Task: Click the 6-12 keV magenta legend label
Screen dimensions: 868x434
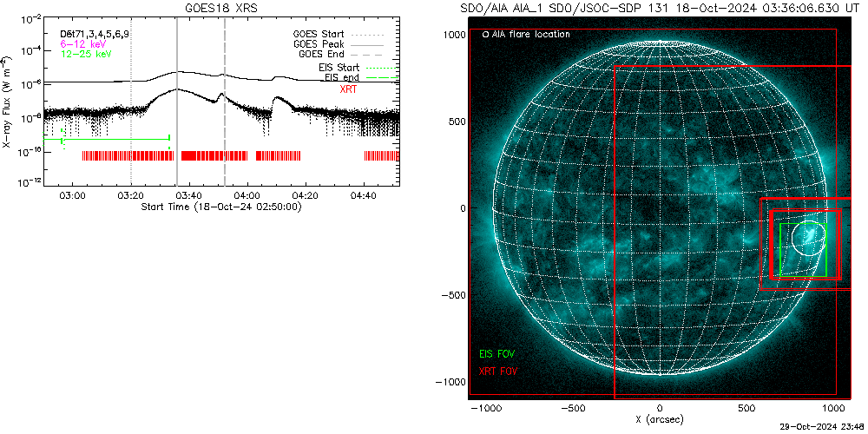Action: pos(83,43)
